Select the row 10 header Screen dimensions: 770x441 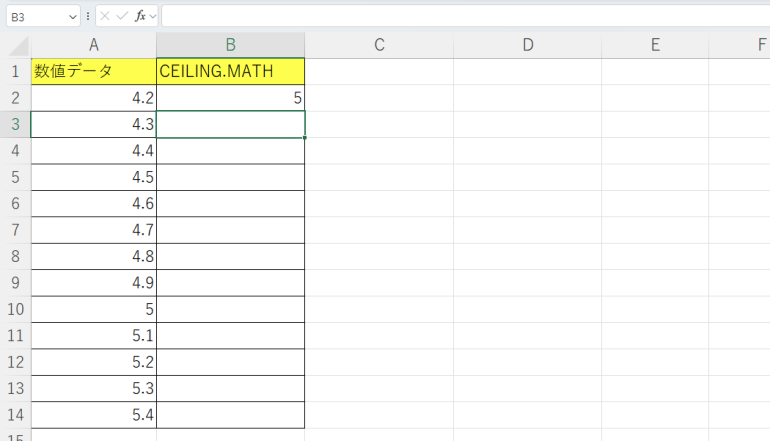pos(15,309)
